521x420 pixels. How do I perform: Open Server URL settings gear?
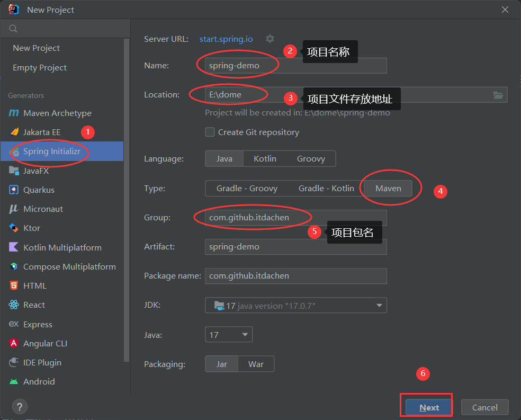[270, 39]
